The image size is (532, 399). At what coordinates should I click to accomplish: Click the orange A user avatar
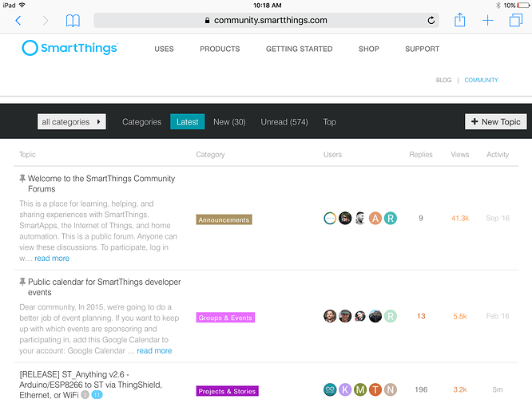pos(375,219)
